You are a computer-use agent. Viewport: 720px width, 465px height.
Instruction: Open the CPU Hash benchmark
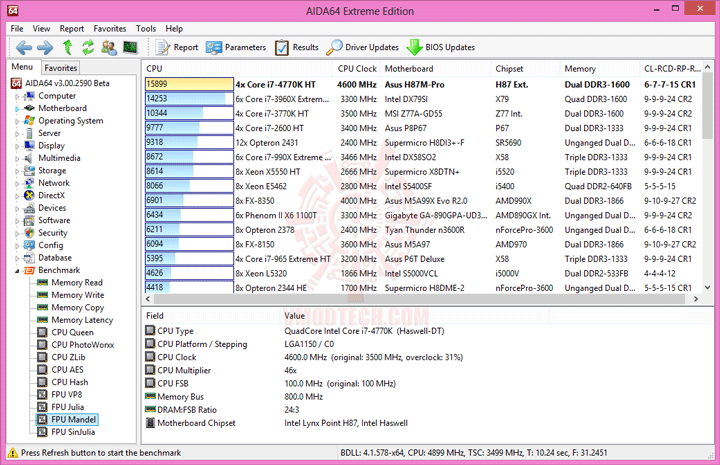[69, 382]
